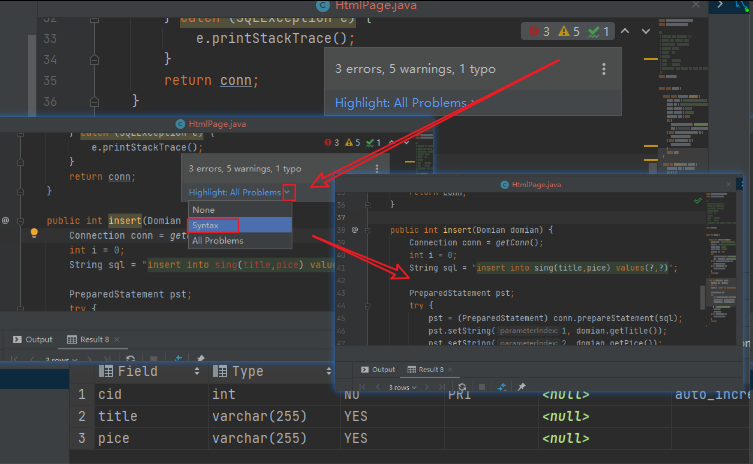Click vertical scrollbar thumb in right editor
This screenshot has height=464, width=753.
click(703, 297)
